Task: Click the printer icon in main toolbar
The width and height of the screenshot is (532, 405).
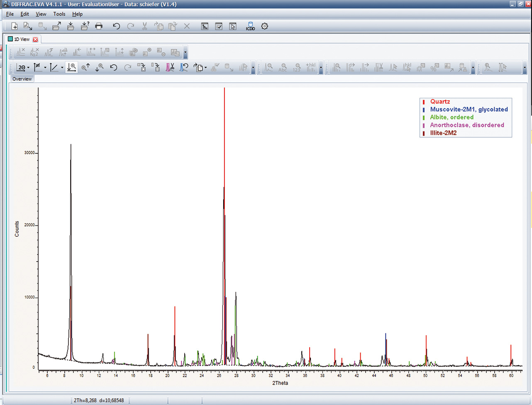Action: point(99,26)
